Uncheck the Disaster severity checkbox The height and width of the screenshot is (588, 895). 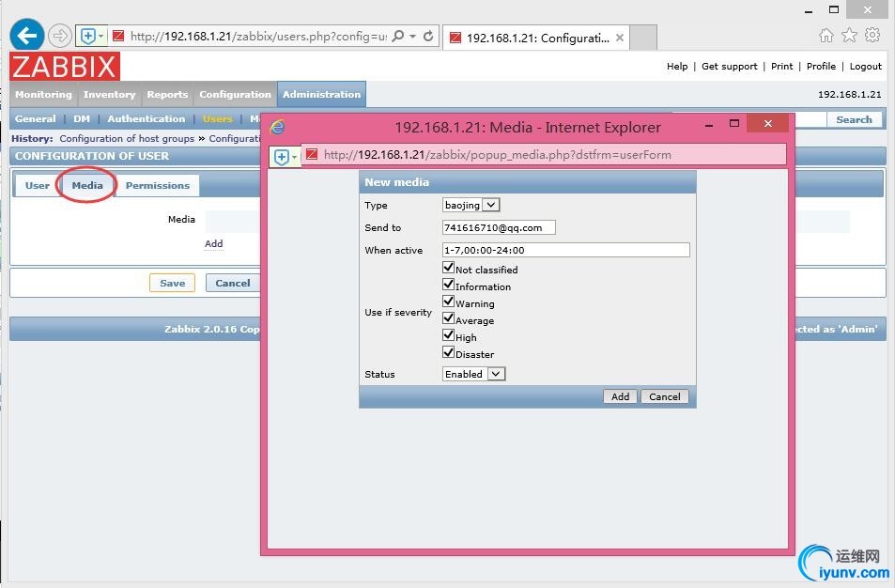pyautogui.click(x=449, y=351)
